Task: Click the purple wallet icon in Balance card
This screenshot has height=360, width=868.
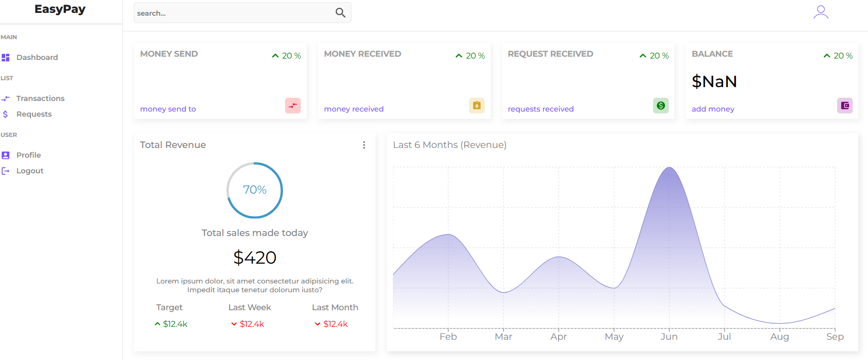Action: tap(844, 106)
